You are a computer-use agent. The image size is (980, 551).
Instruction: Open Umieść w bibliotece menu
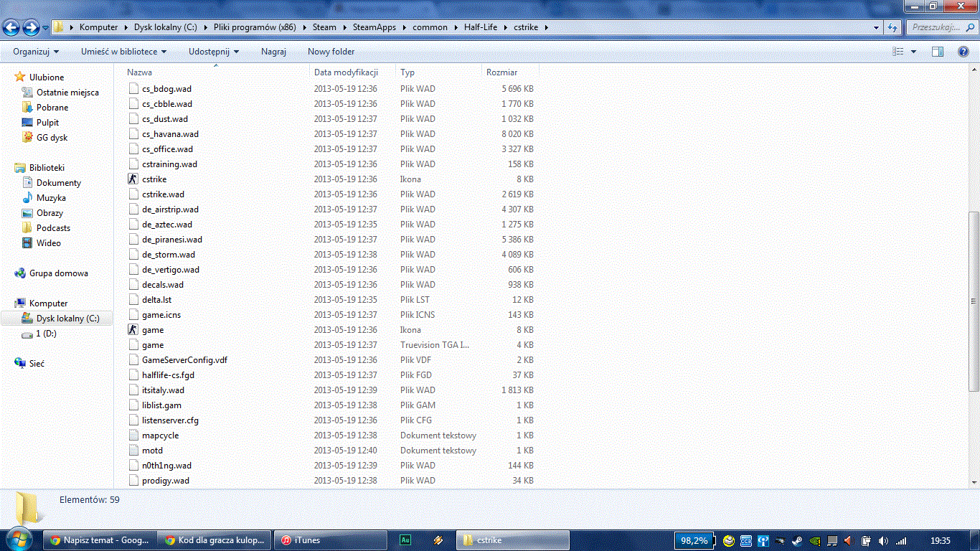[x=123, y=52]
